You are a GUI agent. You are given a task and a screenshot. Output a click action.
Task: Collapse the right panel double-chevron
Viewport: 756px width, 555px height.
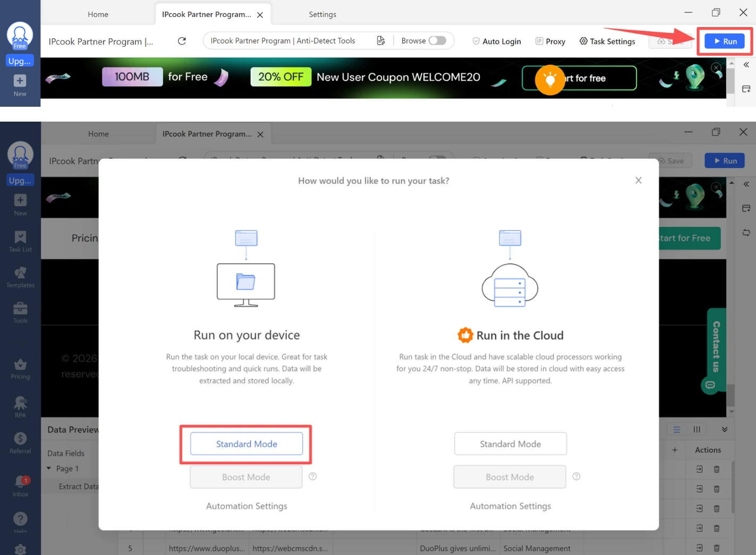746,65
